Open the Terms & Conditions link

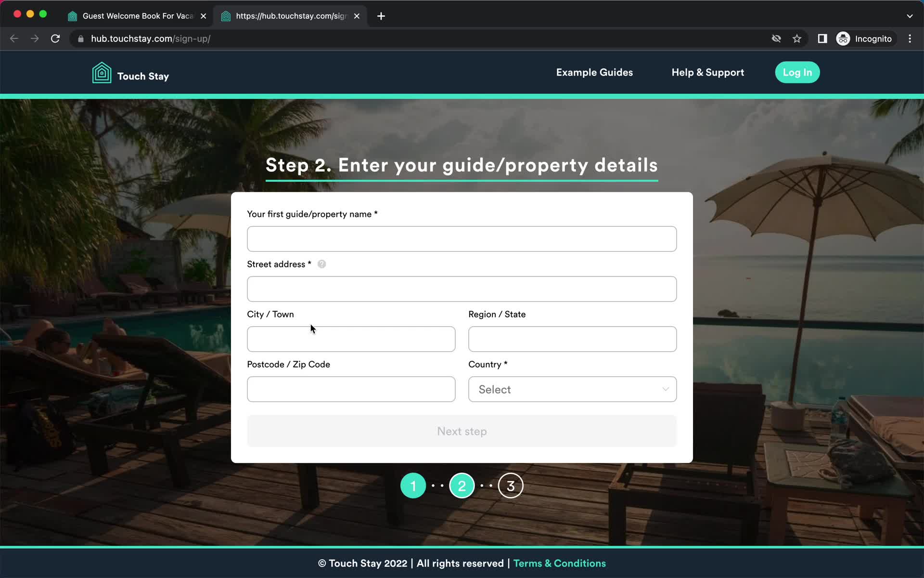pos(560,563)
